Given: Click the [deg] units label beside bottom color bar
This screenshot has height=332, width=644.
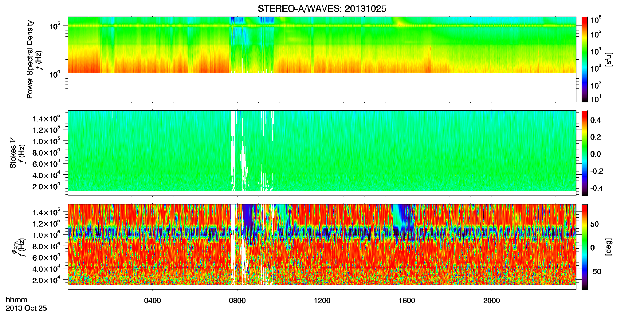Looking at the screenshot, I should pos(609,247).
